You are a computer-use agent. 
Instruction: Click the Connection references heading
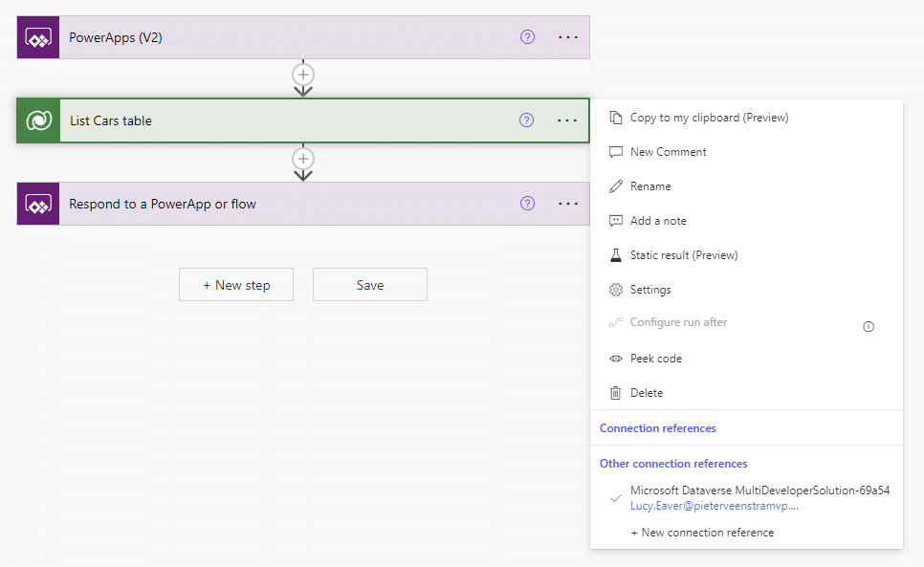(658, 428)
